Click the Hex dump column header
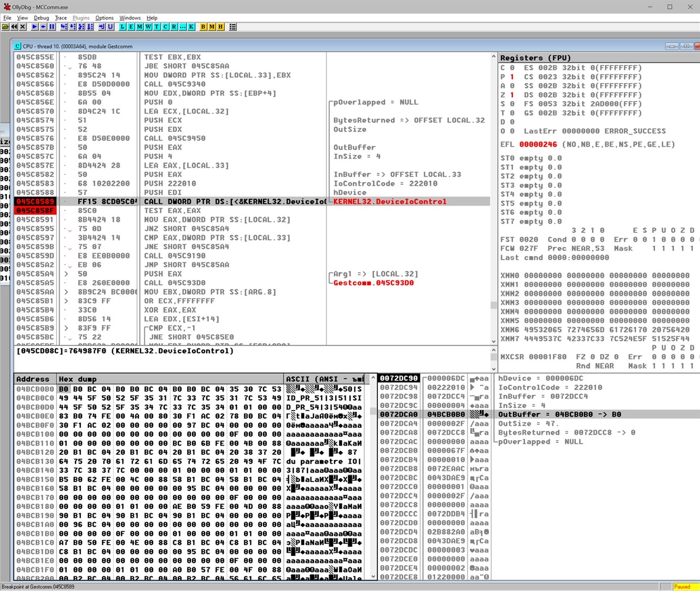The width and height of the screenshot is (700, 591). tap(170, 379)
